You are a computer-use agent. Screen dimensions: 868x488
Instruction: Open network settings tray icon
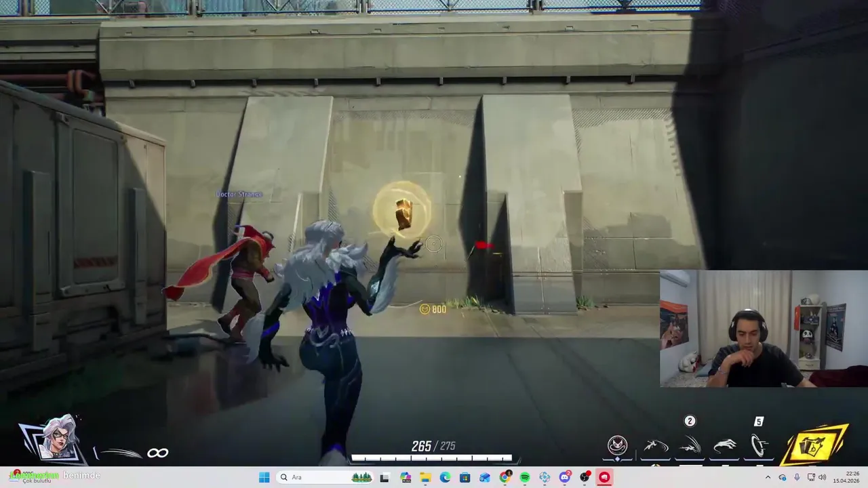811,477
